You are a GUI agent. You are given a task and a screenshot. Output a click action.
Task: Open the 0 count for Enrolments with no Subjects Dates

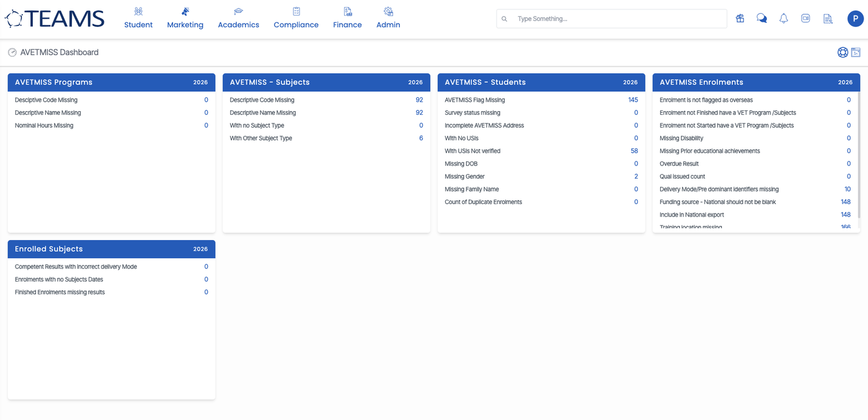coord(206,279)
